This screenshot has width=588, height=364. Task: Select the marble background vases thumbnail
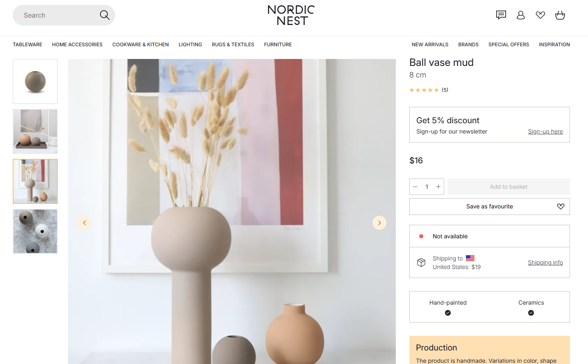35,231
